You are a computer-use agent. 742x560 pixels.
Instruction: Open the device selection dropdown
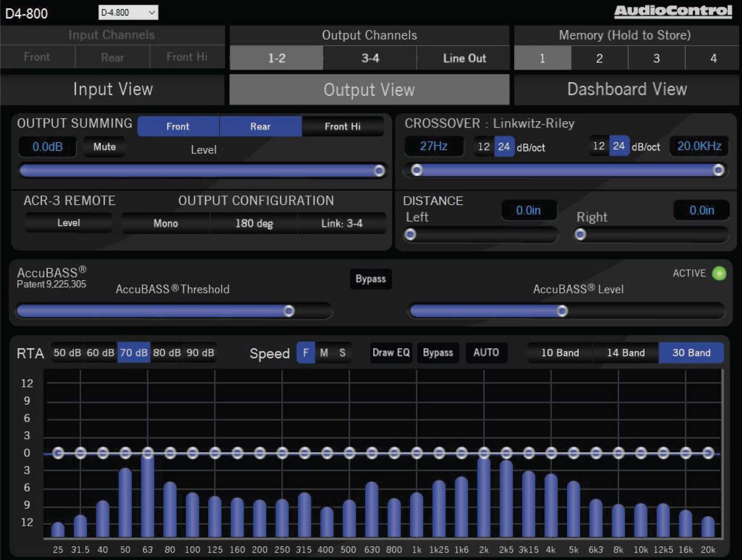(128, 12)
